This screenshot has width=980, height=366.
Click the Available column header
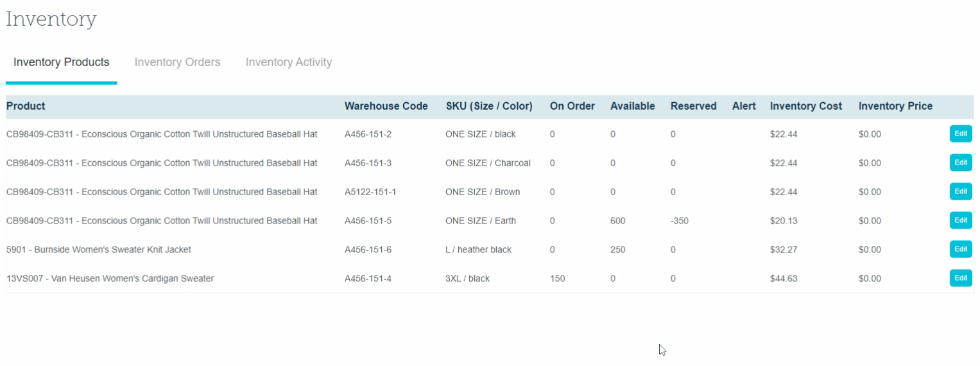pyautogui.click(x=632, y=106)
